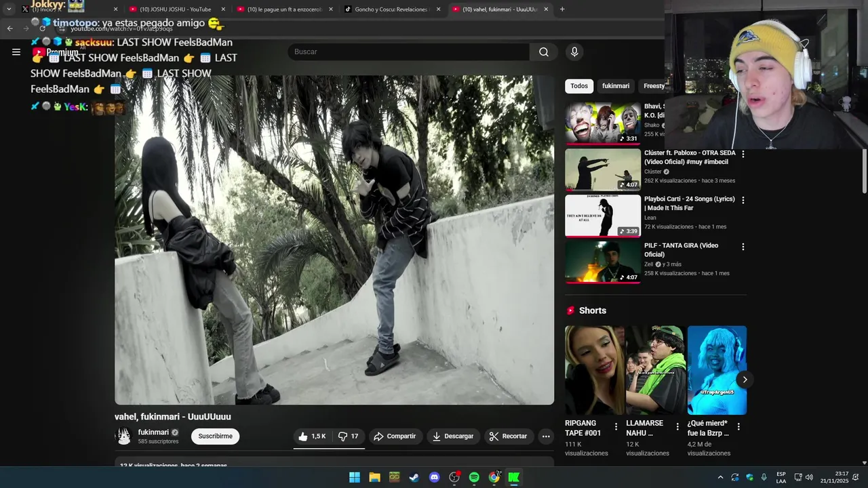Viewport: 868px width, 488px height.
Task: Close the JOSHU JOSHU tab
Action: click(223, 9)
